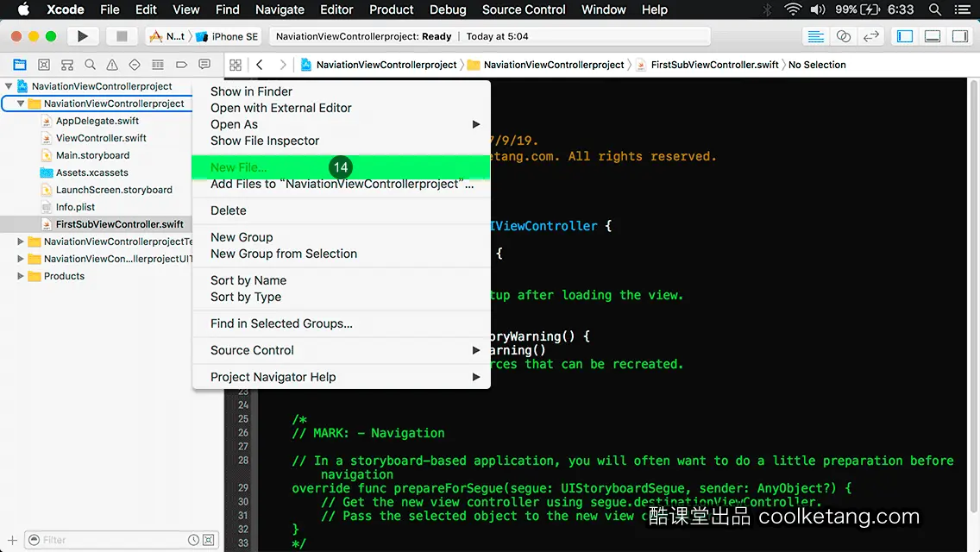Collapse the NaviationViewControllerproject group folder

21,103
